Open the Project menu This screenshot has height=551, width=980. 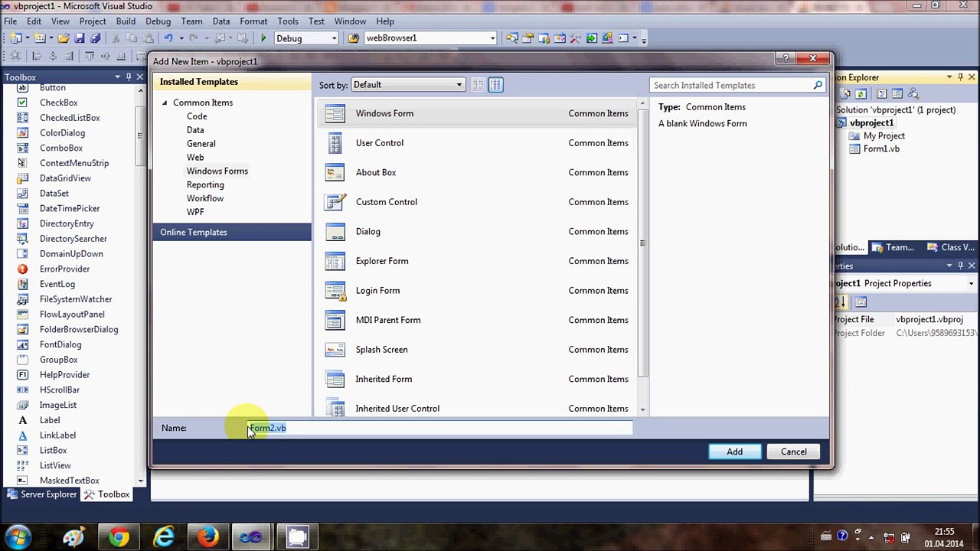[x=93, y=21]
